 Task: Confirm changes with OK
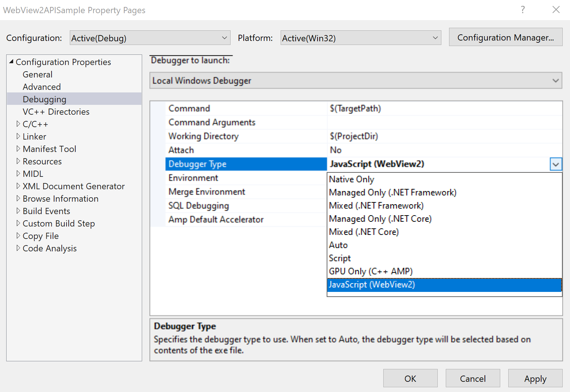[410, 378]
